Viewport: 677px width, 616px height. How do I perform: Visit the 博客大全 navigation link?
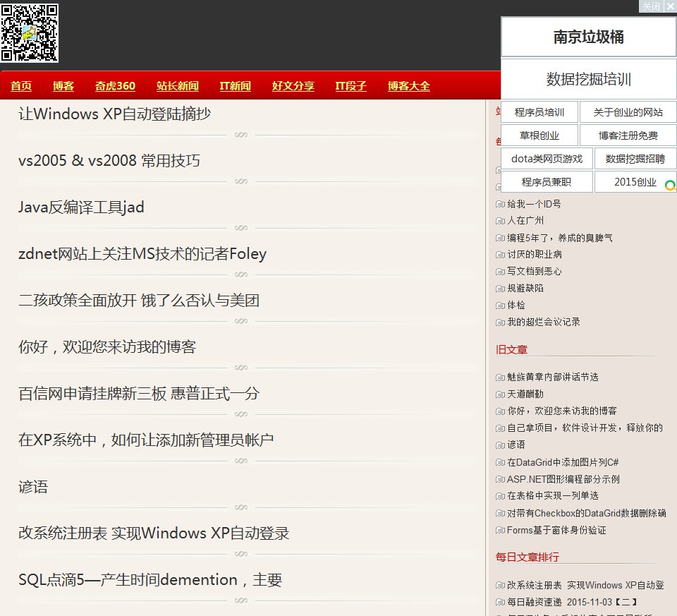(x=409, y=86)
